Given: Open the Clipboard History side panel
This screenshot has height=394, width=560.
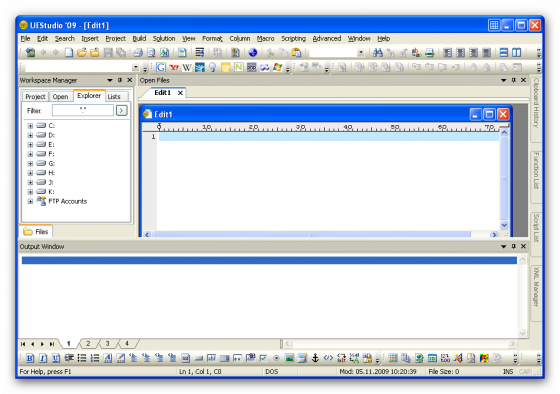Looking at the screenshot, I should 536,104.
